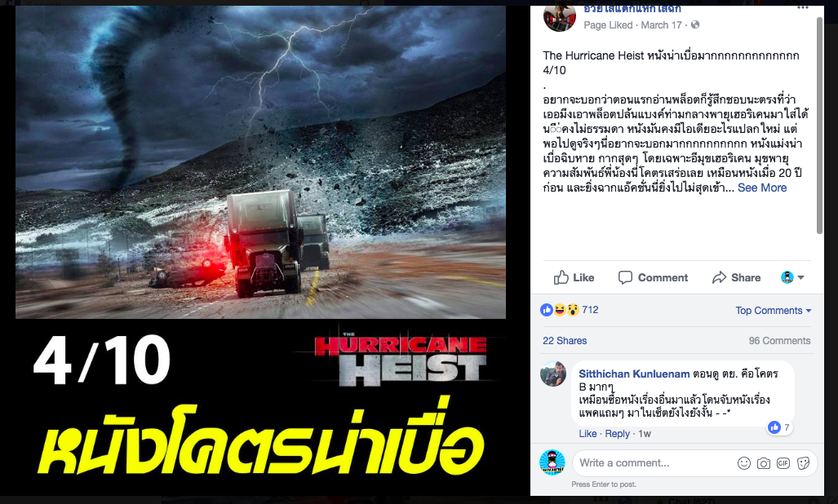Attach a photo using the camera icon

click(x=764, y=463)
